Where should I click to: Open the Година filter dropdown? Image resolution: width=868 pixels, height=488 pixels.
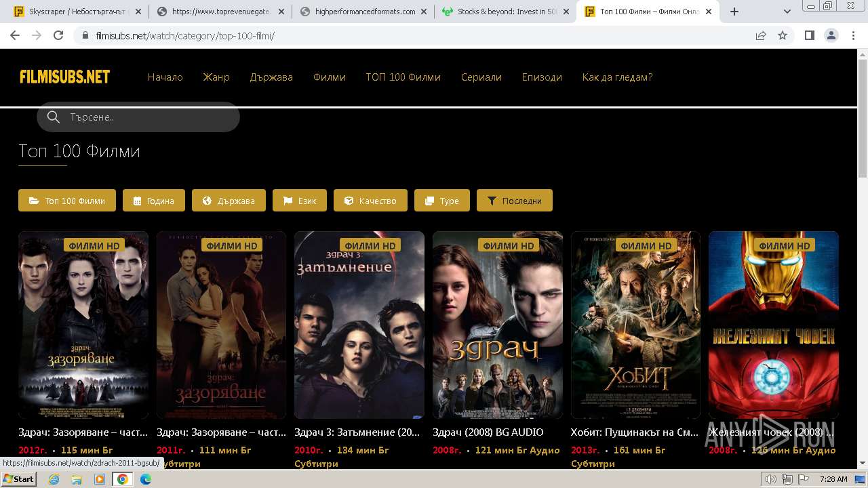[154, 201]
